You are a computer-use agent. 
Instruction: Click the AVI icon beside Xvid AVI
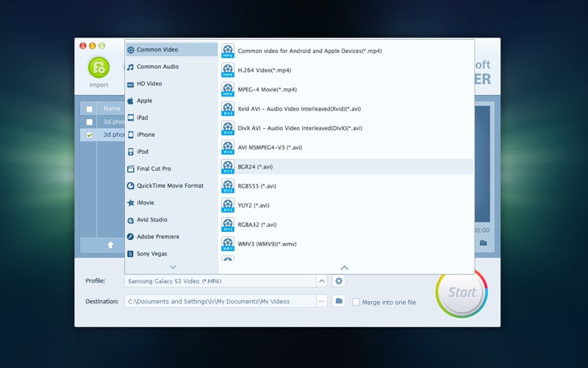pos(228,109)
